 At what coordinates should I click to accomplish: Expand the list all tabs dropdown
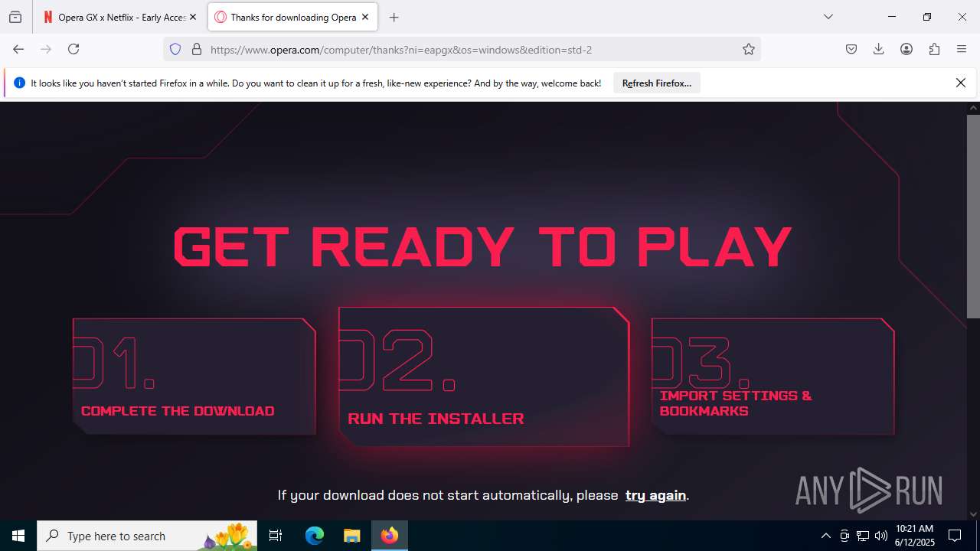pyautogui.click(x=828, y=17)
